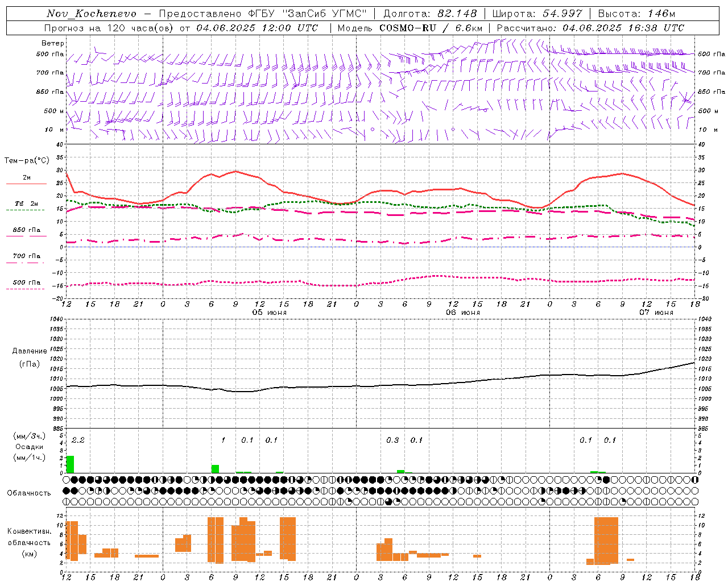Click the Nov_Kochenevo station title
Screen dimensions: 728x582
pos(92,14)
